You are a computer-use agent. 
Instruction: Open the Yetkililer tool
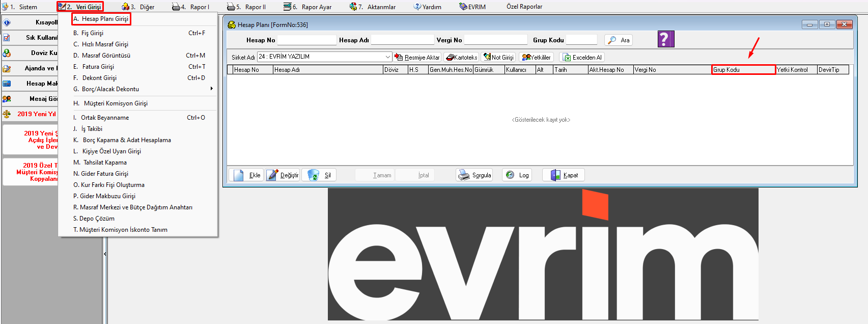pyautogui.click(x=536, y=58)
